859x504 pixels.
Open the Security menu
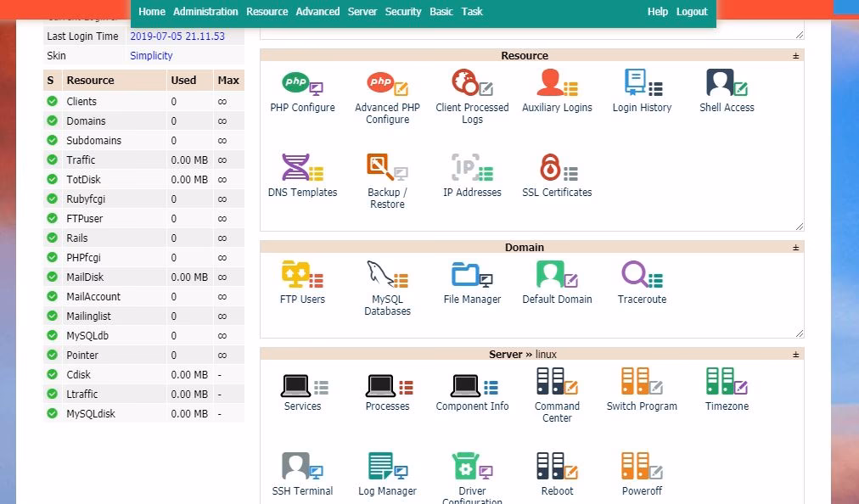pyautogui.click(x=403, y=11)
